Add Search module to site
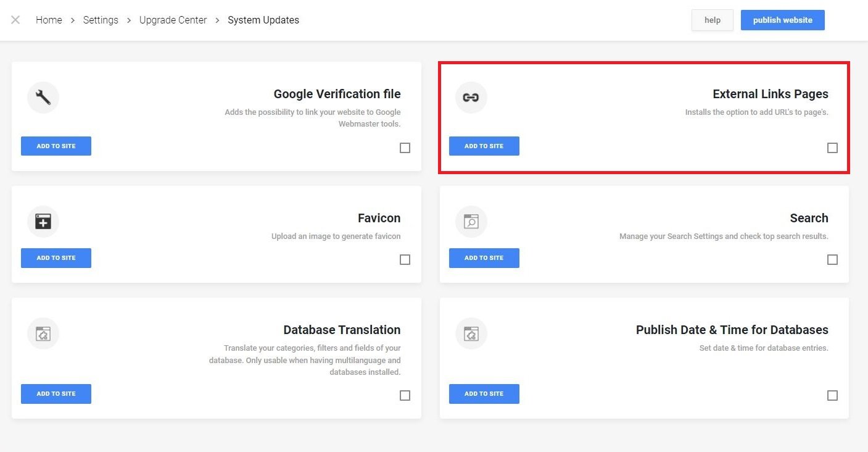Screen dimensions: 868x452 coord(484,258)
